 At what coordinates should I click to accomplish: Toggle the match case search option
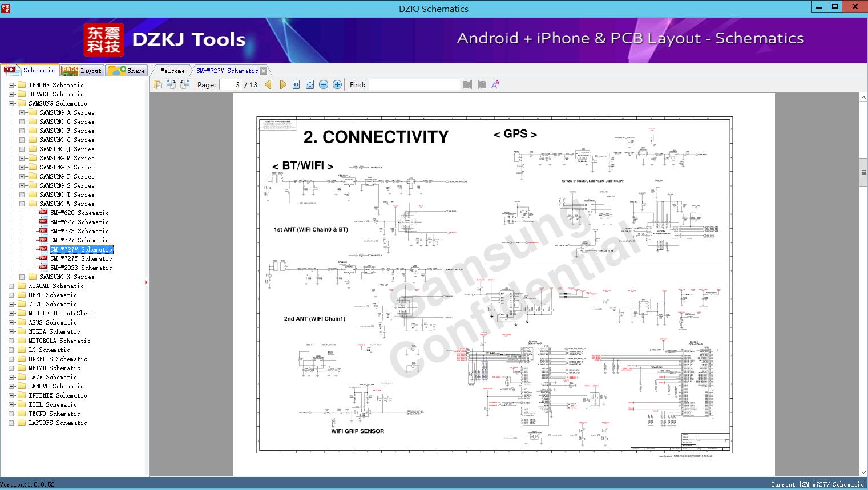495,84
